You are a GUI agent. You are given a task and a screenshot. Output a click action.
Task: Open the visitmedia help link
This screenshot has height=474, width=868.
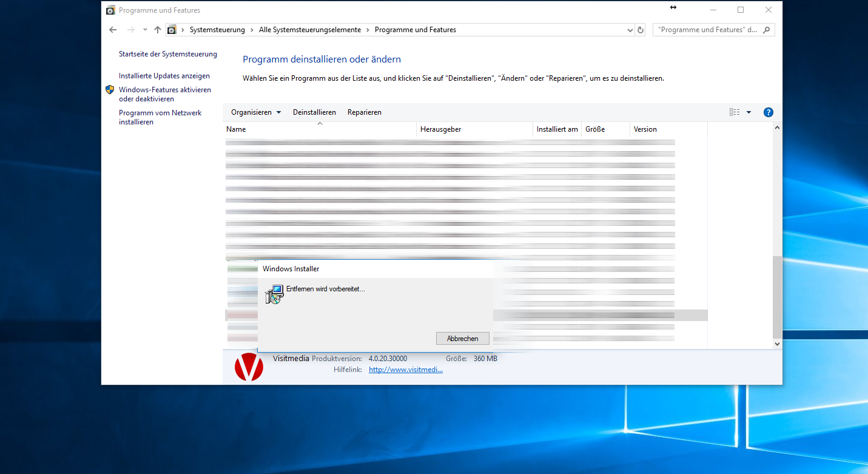coord(405,370)
